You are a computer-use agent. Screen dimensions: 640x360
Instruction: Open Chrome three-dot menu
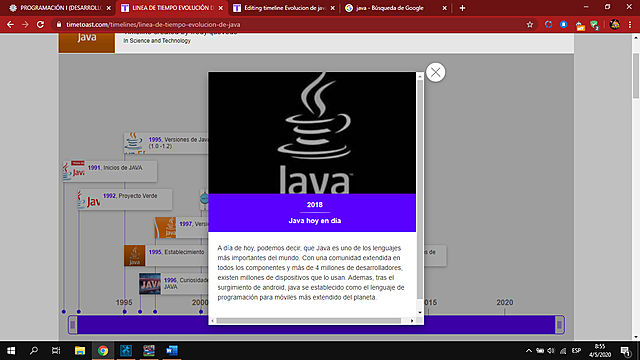tap(630, 24)
